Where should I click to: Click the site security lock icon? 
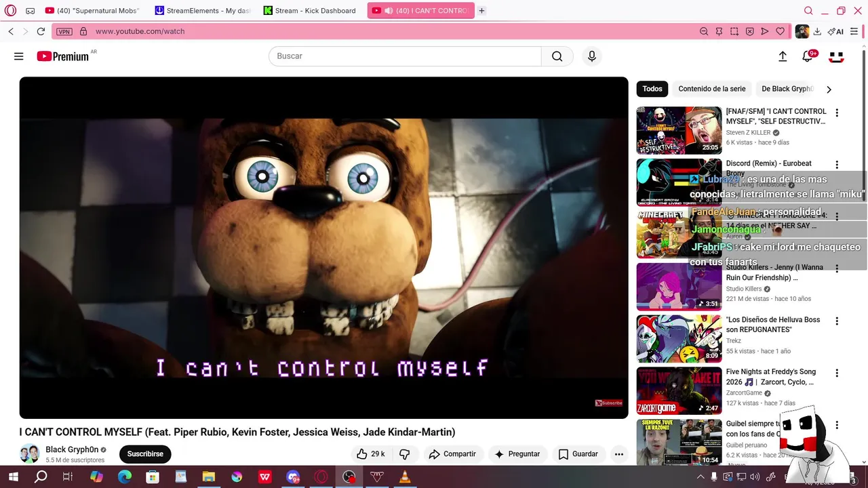click(x=83, y=31)
